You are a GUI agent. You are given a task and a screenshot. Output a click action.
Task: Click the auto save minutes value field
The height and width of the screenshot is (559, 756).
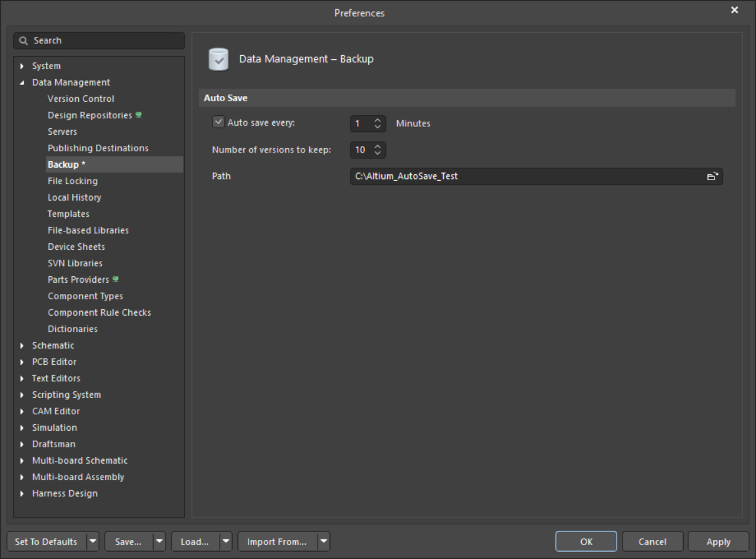pos(362,124)
